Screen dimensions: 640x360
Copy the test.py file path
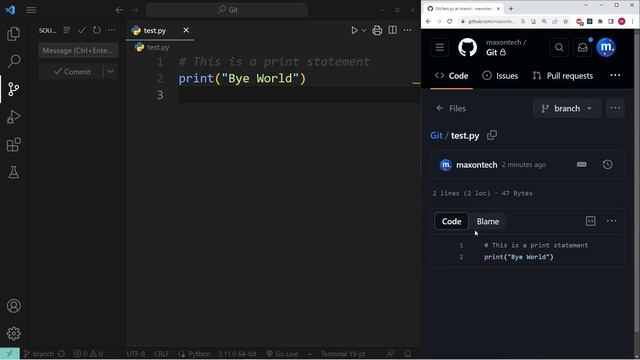point(492,135)
